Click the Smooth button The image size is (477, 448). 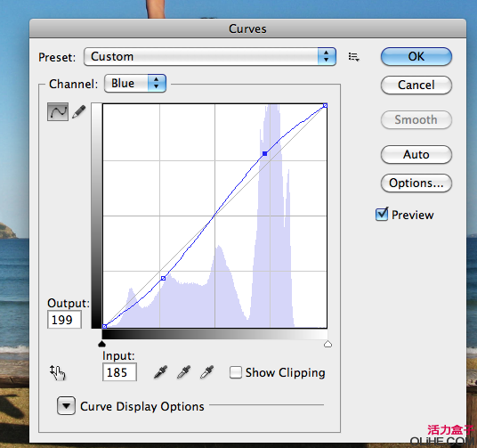(x=416, y=119)
